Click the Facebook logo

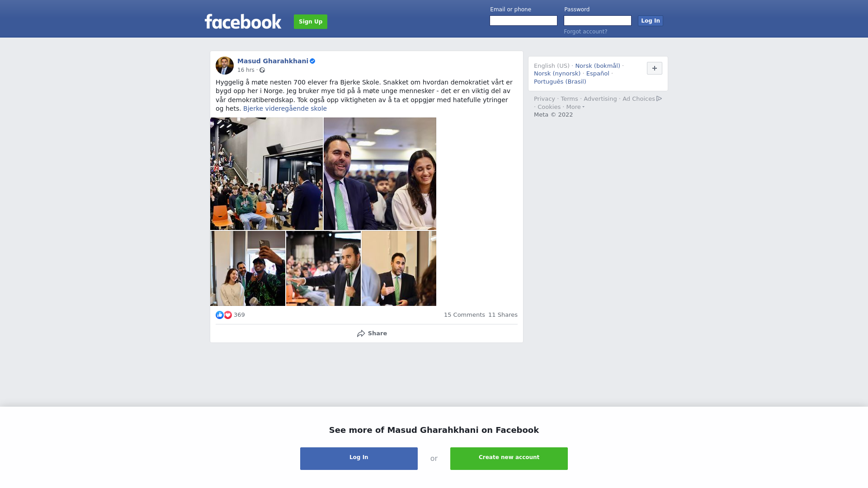[243, 21]
